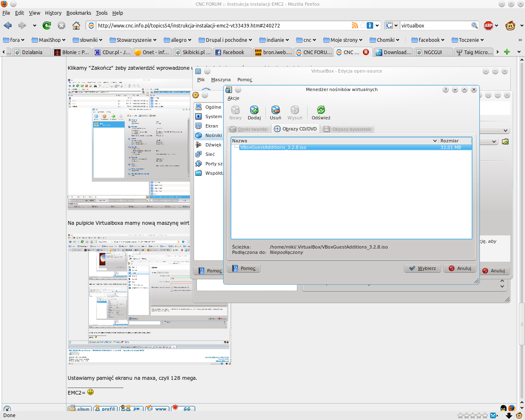Image resolution: width=525 pixels, height=420 pixels.
Task: Click the profil button under the post
Action: [105, 409]
